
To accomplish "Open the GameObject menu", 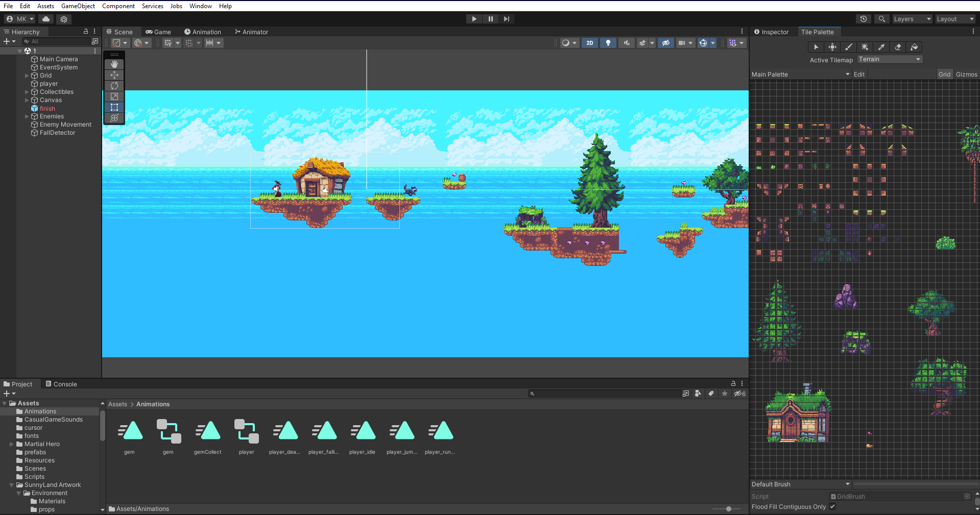I will (x=78, y=6).
